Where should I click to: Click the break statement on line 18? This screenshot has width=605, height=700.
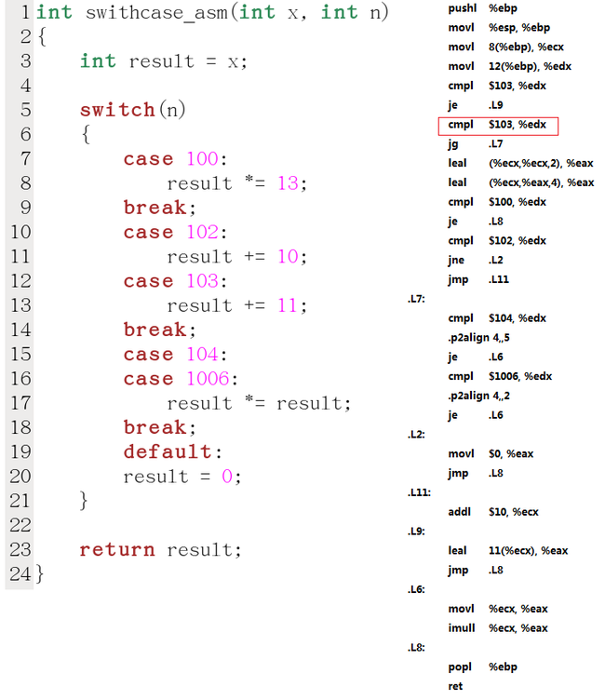pos(159,427)
